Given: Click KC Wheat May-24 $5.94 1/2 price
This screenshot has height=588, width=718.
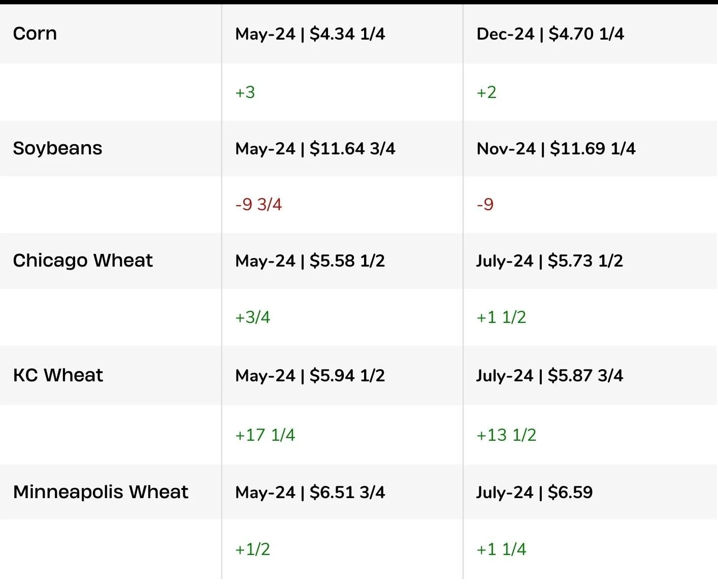Looking at the screenshot, I should [x=310, y=376].
